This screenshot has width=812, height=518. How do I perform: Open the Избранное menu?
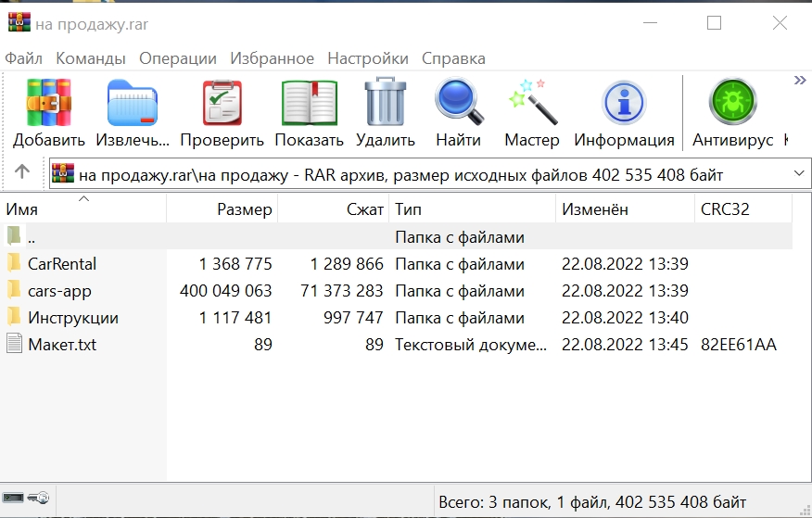272,58
